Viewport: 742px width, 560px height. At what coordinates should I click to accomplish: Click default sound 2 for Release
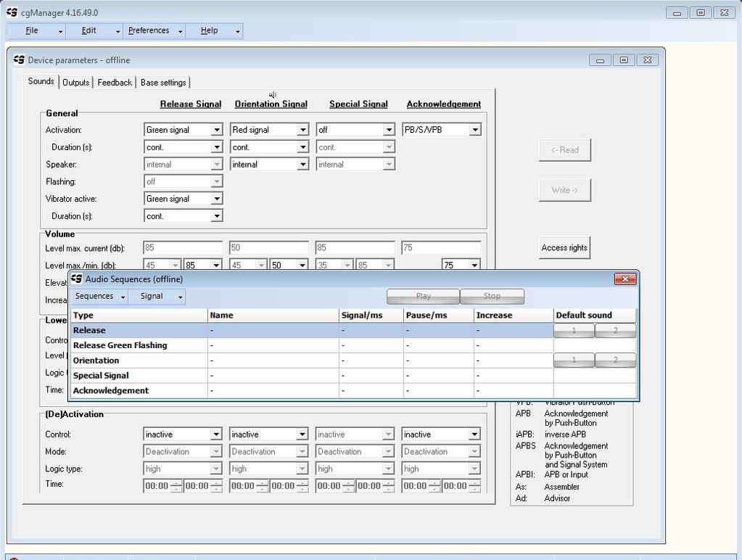pyautogui.click(x=615, y=330)
